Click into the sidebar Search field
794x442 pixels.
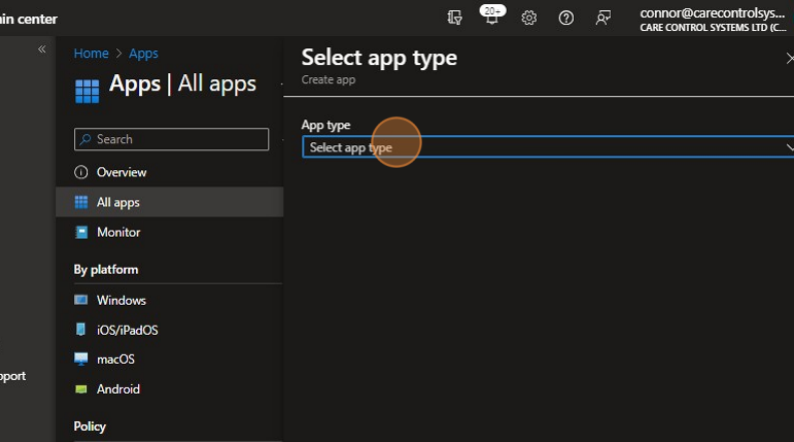[x=171, y=139]
